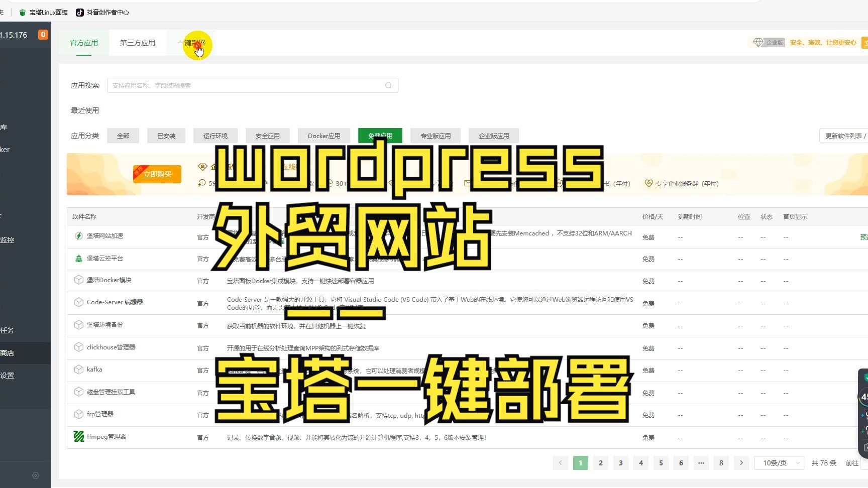868x488 pixels.
Task: Select page 3 in pagination
Action: pos(621,463)
